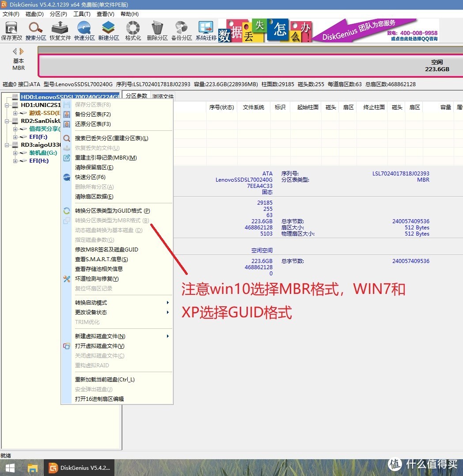Image resolution: width=463 pixels, height=476 pixels.
Task: Select the 搜索分区 partition search icon
Action: point(36,30)
